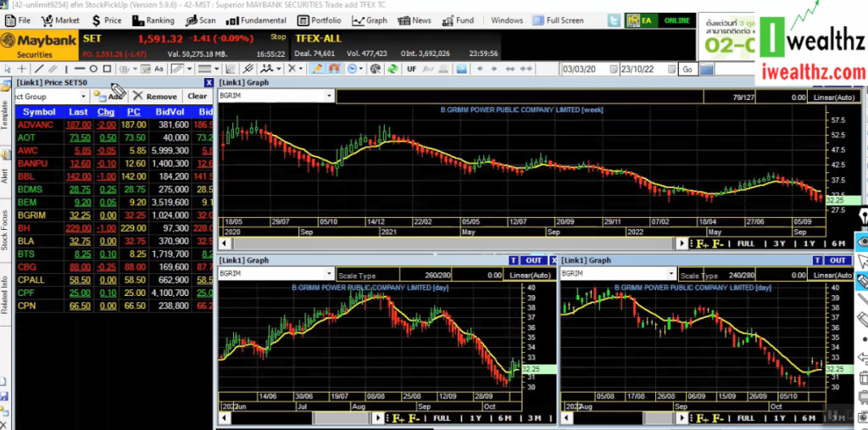
Task: Click the single left arrow navigation icon
Action: tap(480, 69)
